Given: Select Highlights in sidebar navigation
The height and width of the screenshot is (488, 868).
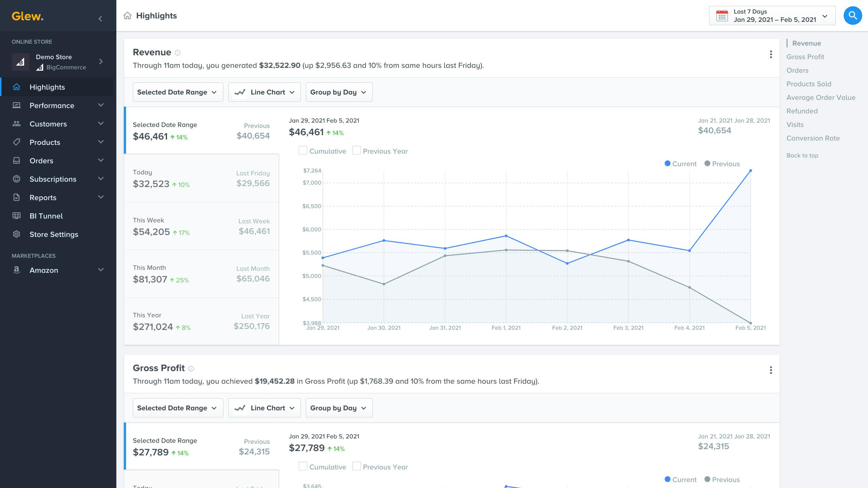Looking at the screenshot, I should pyautogui.click(x=57, y=87).
